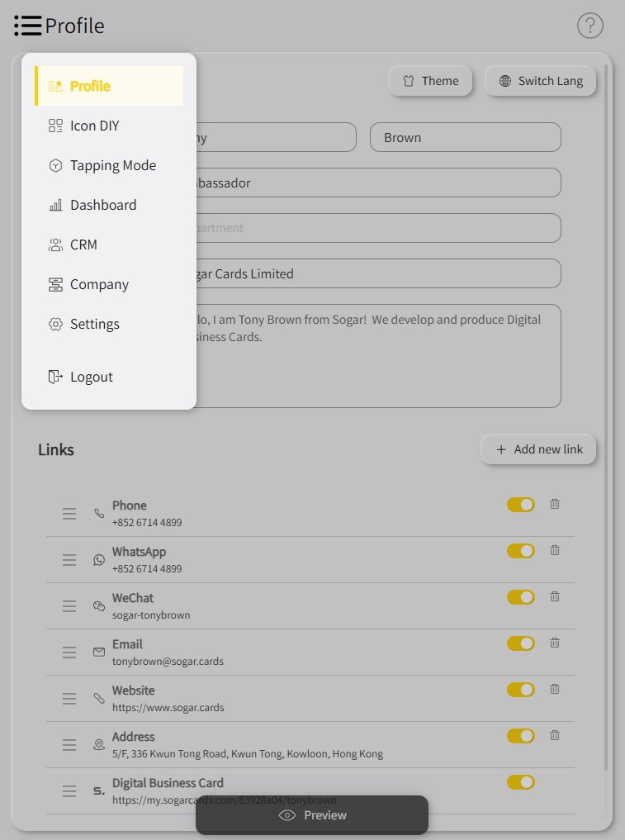Open the Theme picker button
The image size is (625, 840).
[430, 81]
